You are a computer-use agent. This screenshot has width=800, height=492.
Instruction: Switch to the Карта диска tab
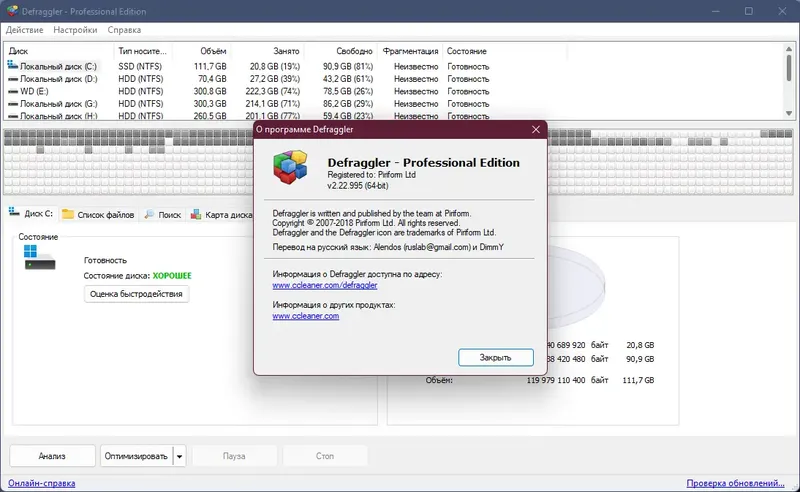click(x=221, y=214)
